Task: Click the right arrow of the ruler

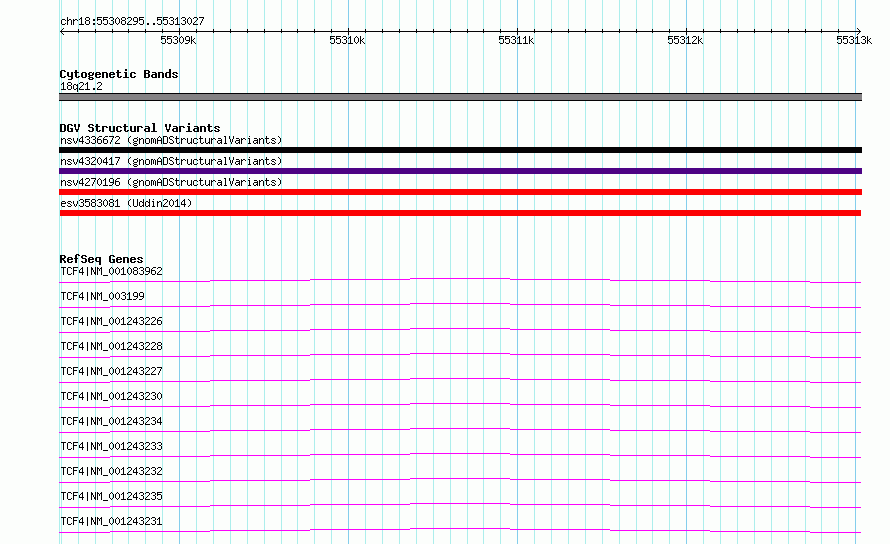Action: click(859, 31)
